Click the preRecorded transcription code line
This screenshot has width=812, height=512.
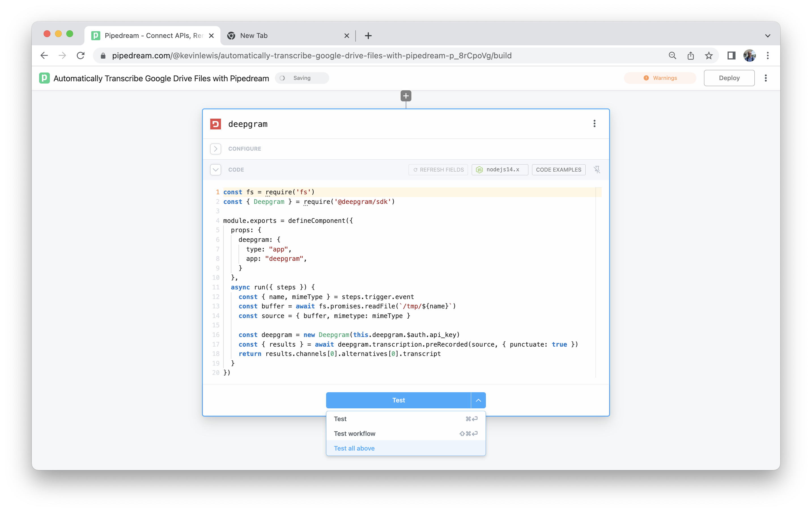pyautogui.click(x=408, y=344)
